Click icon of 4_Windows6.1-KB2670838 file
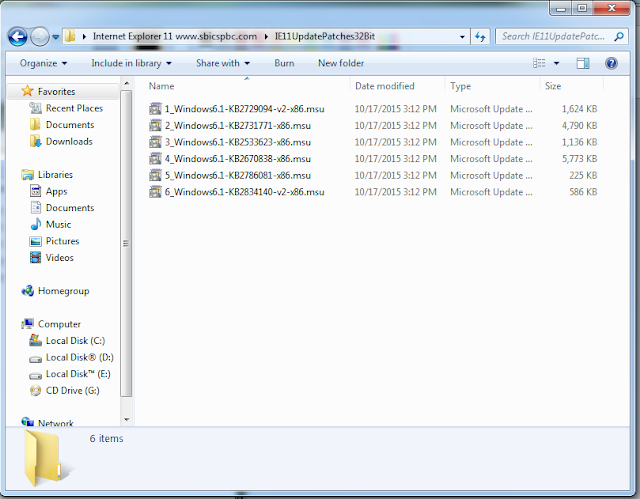Image resolution: width=640 pixels, height=499 pixels. 155,159
